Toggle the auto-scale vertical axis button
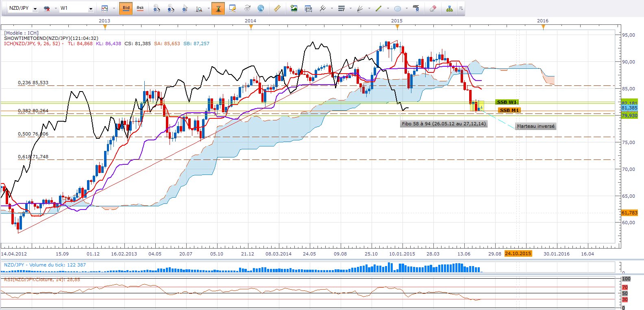Viewport: 644px width, 310px height. (x=218, y=8)
